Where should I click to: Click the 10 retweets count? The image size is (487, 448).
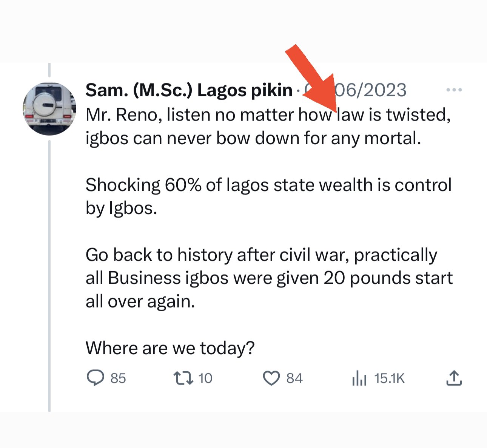pyautogui.click(x=205, y=378)
